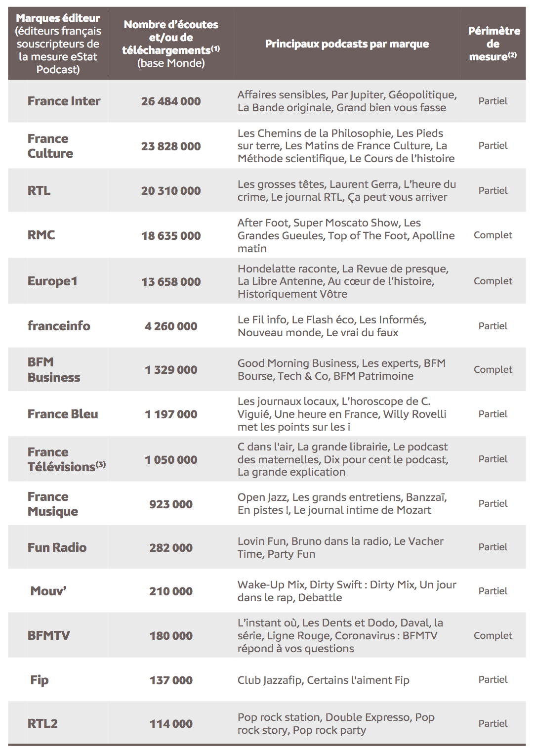
Task: Select RMC's 18 635 000 value
Action: pos(171,236)
